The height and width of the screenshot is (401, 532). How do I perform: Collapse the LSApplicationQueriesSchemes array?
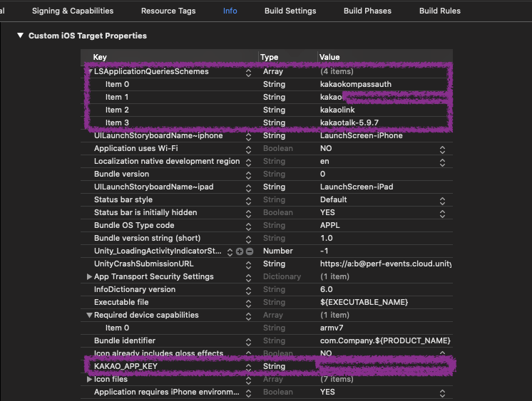pyautogui.click(x=89, y=72)
